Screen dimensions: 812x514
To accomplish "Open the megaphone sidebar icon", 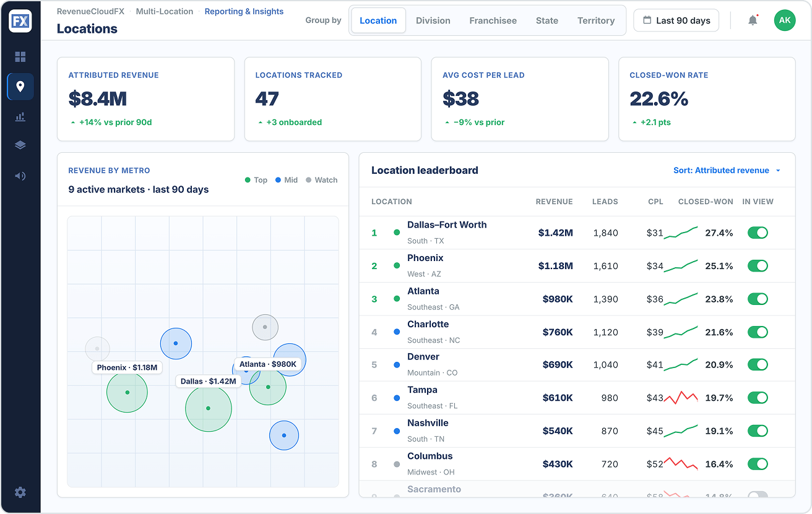I will click(x=20, y=176).
